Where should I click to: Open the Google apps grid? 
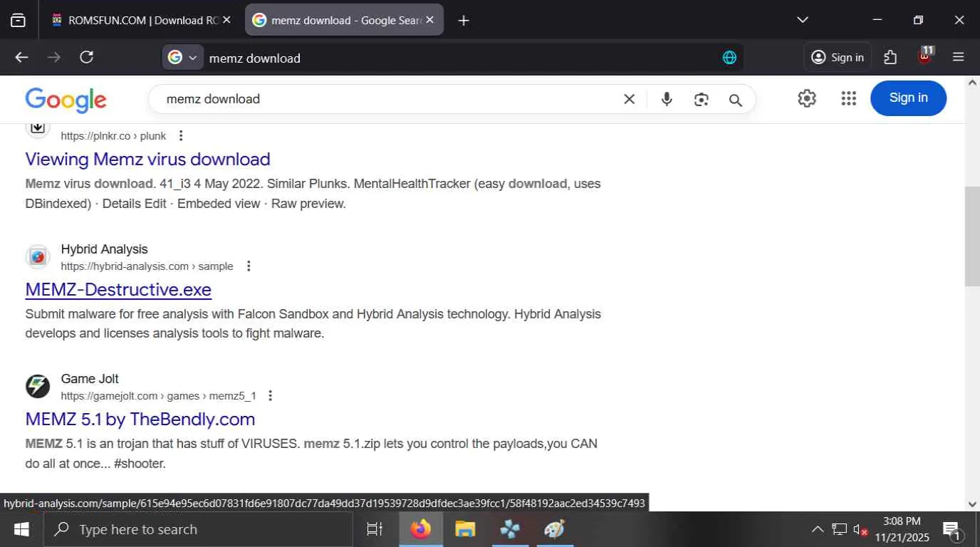(x=848, y=98)
